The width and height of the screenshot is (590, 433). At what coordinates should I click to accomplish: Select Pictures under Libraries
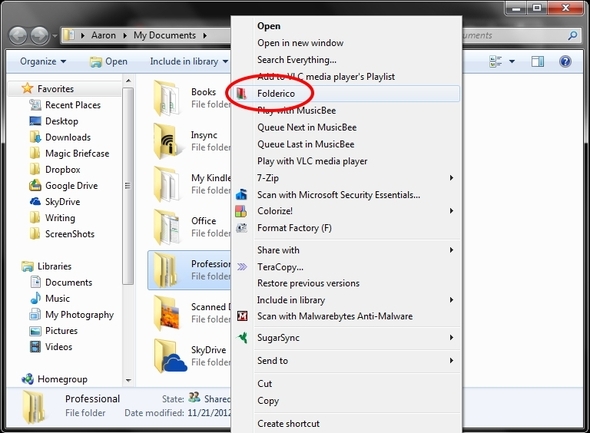coord(61,330)
